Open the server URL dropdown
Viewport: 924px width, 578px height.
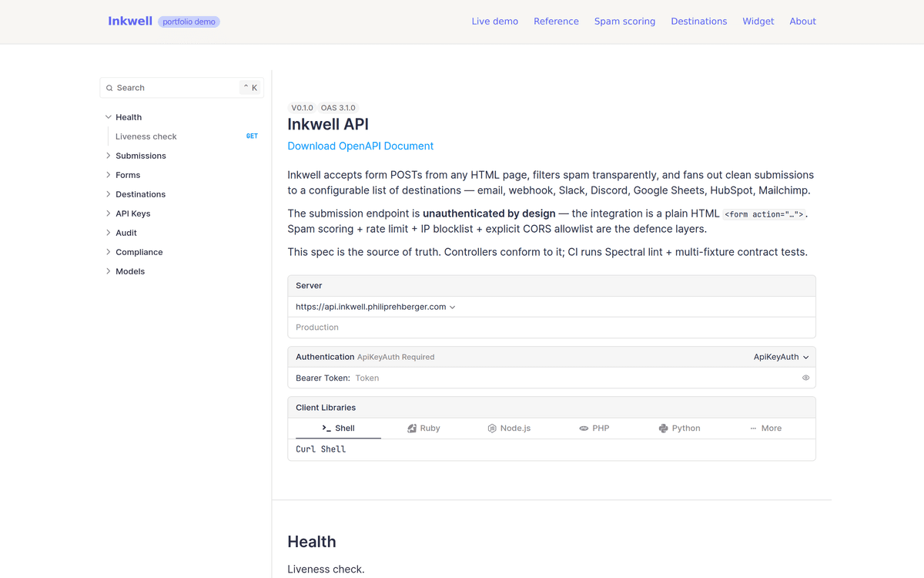376,307
